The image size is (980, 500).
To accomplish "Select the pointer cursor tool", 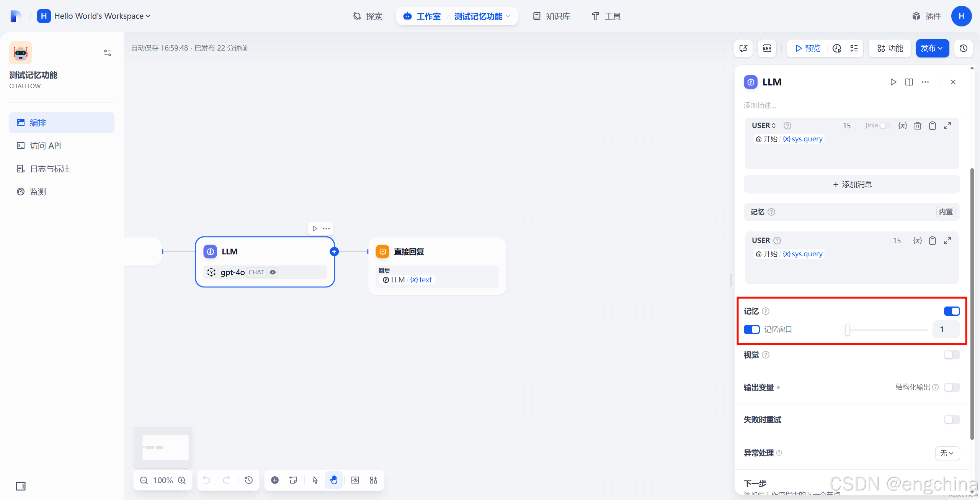I will (315, 480).
